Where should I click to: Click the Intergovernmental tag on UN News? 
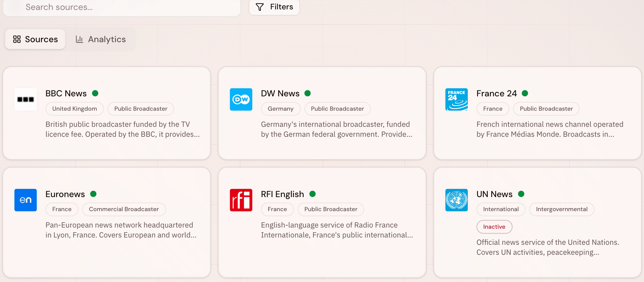[x=562, y=209]
